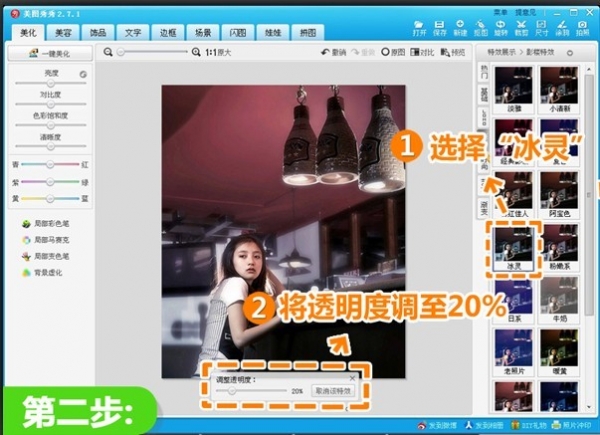The height and width of the screenshot is (435, 600).
Task: Click the zoom out magnifier icon
Action: [x=108, y=52]
